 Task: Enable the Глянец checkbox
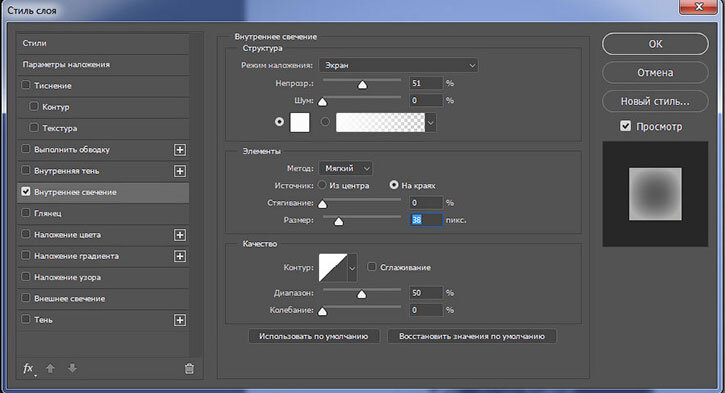click(x=26, y=213)
